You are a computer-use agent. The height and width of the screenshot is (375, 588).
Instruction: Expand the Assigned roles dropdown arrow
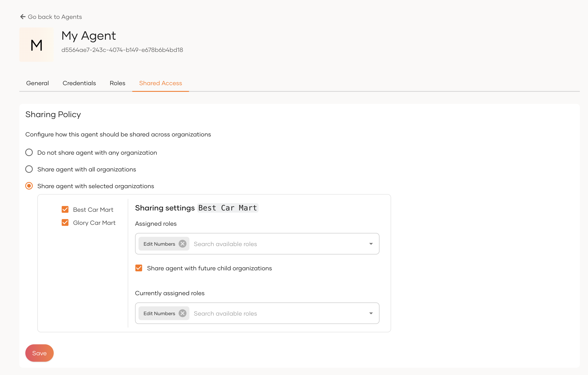coord(371,244)
